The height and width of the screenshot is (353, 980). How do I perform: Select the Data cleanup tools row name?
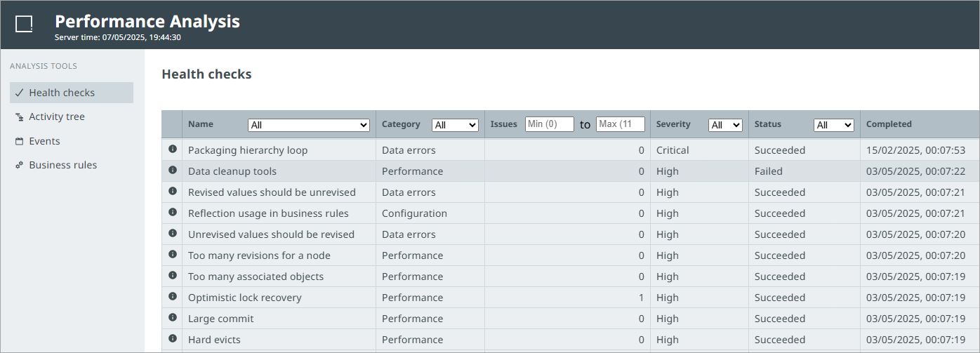click(232, 171)
